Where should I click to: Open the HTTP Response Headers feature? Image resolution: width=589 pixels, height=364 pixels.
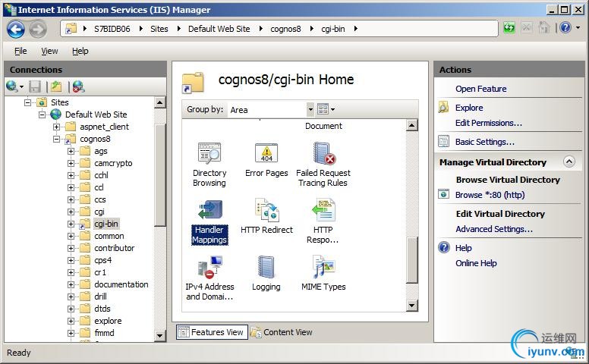323,221
